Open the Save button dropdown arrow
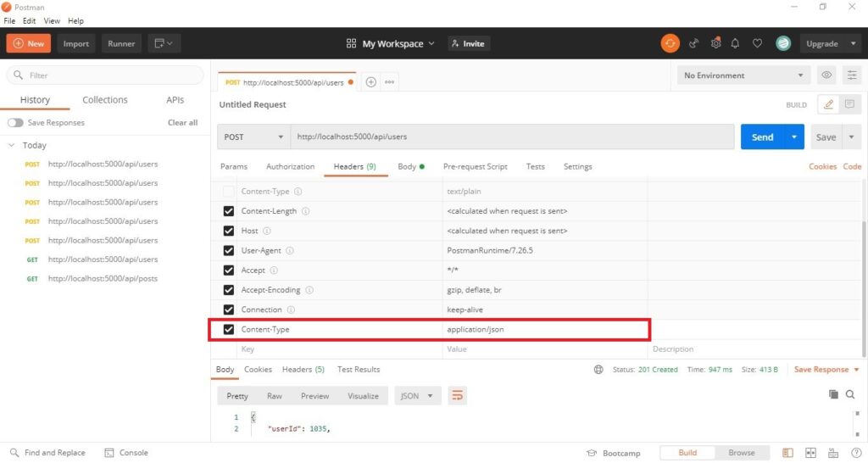This screenshot has height=463, width=868. (x=851, y=137)
